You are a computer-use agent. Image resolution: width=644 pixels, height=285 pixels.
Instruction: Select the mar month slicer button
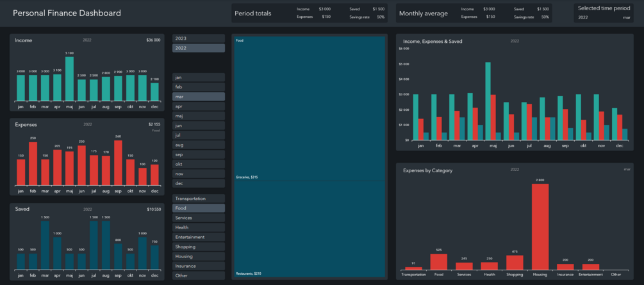point(199,97)
